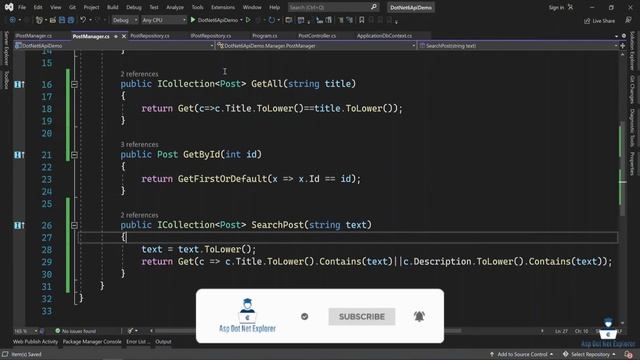Open the SearchPost member navigation dropdown
Viewport: 640px width, 360px height.
click(518, 46)
